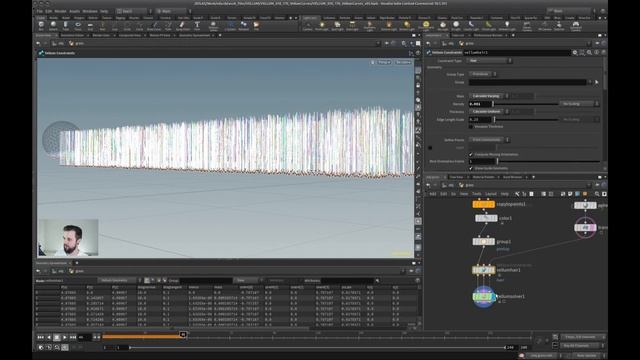
Task: Add a Point Light from the shelf
Action: [x=322, y=26]
